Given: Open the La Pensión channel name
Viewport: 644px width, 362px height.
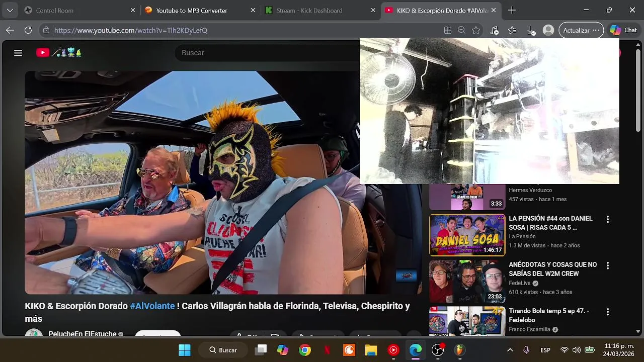Looking at the screenshot, I should (522, 236).
